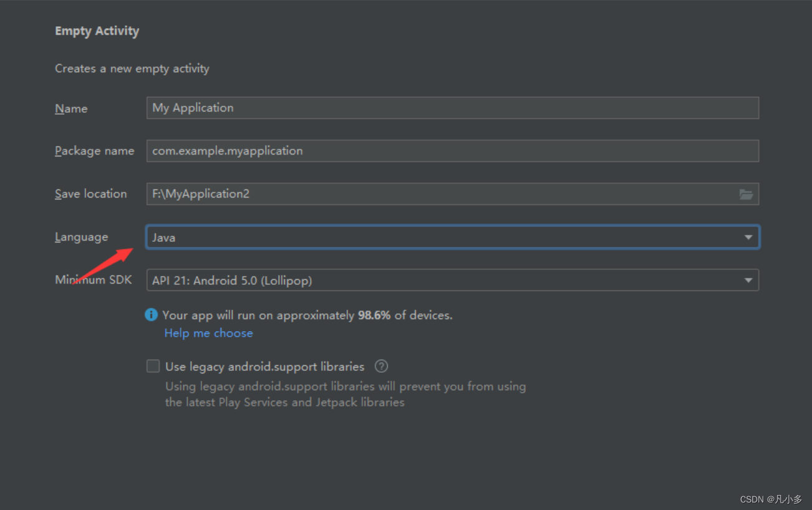Click the Language label

(81, 237)
